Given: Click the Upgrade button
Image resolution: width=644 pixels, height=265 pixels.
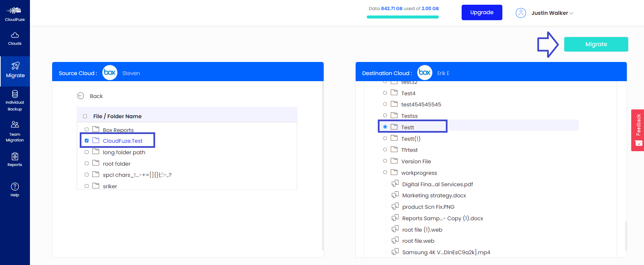Looking at the screenshot, I should click(482, 12).
